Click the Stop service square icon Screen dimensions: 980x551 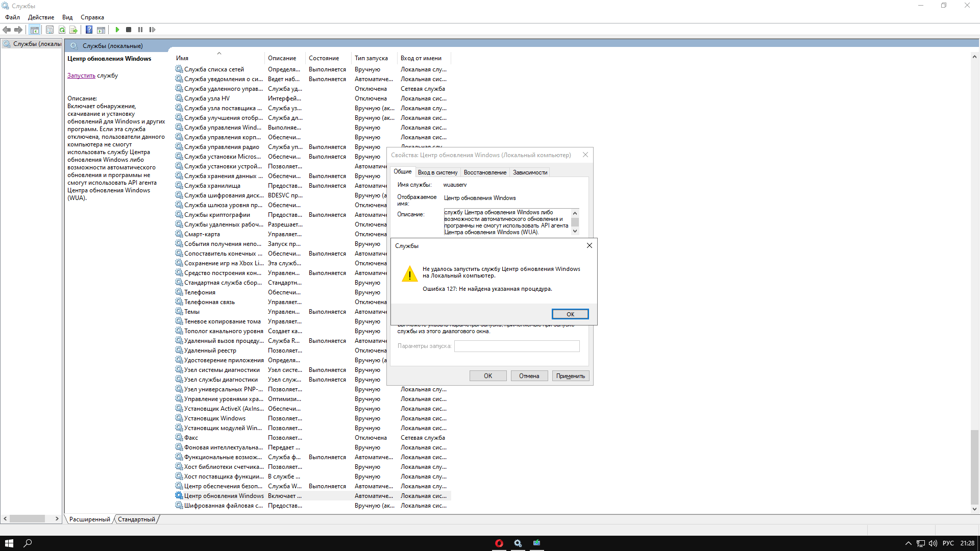tap(129, 30)
